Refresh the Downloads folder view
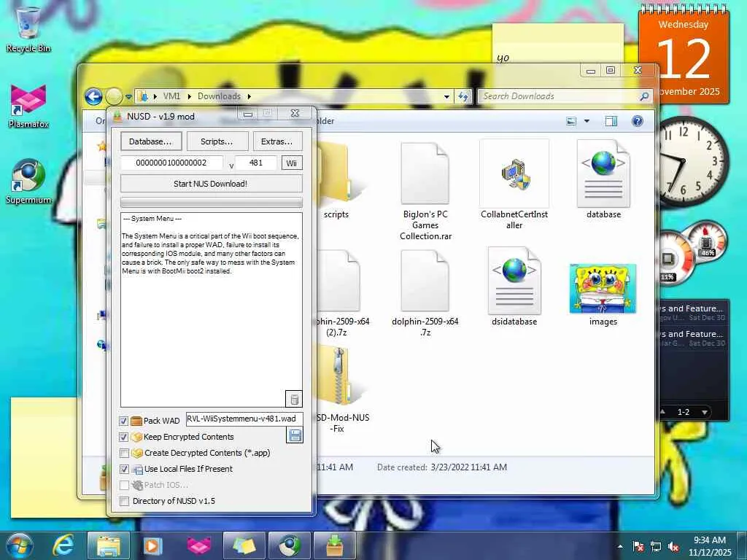This screenshot has width=747, height=560. tap(463, 97)
